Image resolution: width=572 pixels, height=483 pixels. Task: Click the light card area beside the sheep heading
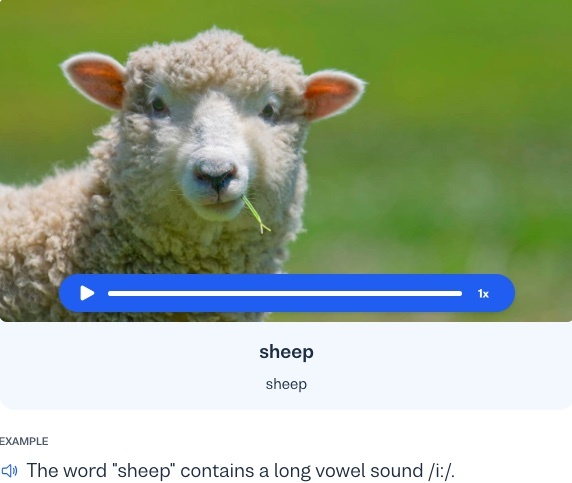tap(438, 365)
